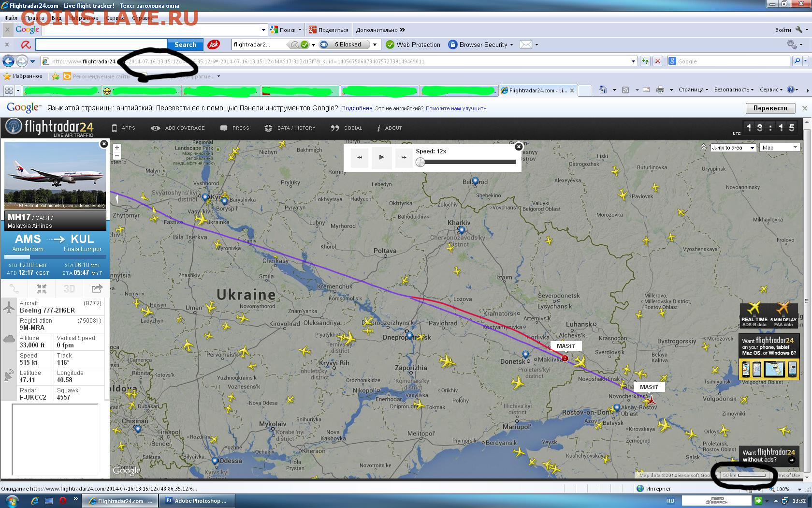Click the Web Protection status item
Screen dimensions: 812x508
coord(413,45)
